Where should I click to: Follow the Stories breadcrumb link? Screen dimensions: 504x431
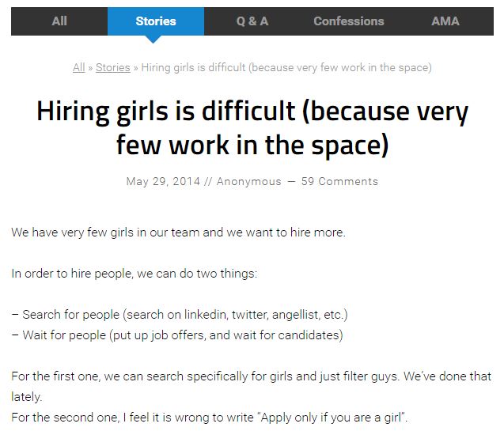point(113,68)
